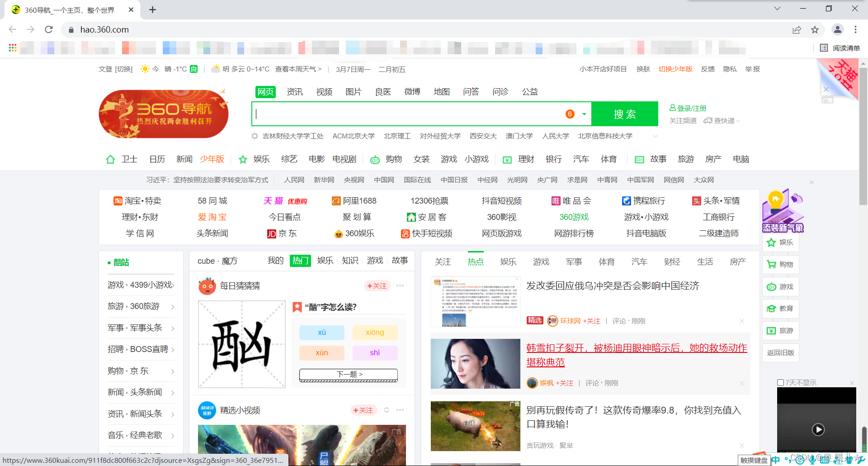Open 旅游 in the right floating sidebar
The image size is (868, 466).
781,331
